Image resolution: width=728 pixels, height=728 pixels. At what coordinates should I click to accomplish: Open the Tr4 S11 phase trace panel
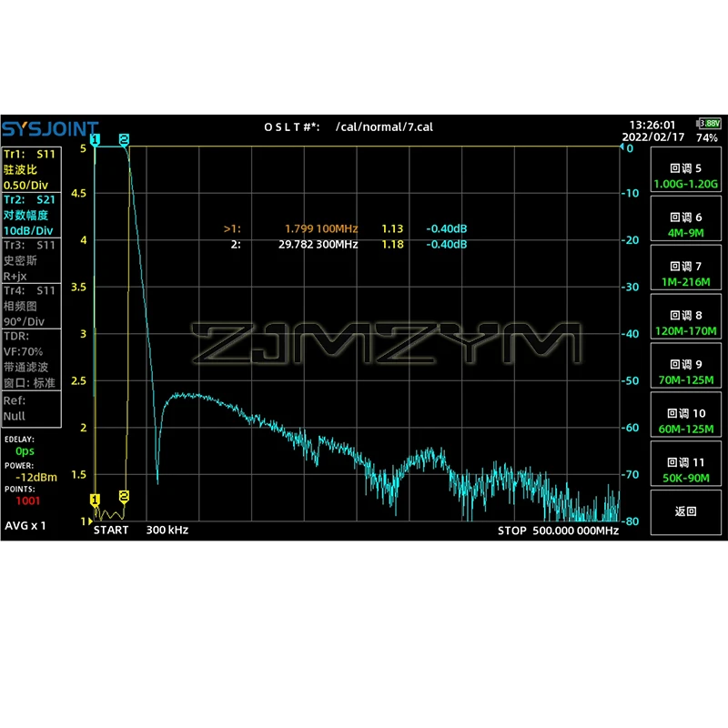pos(31,306)
